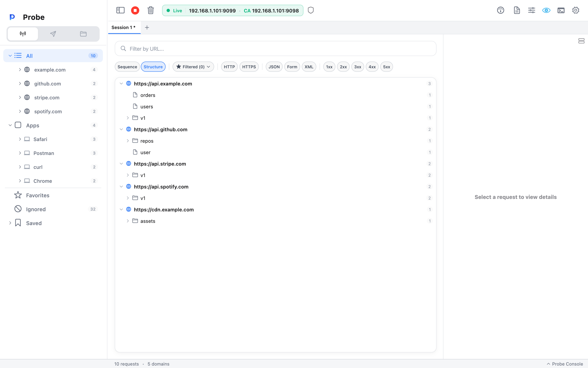Expand the assets folder
Screen dimensions: 588x368
(128, 221)
